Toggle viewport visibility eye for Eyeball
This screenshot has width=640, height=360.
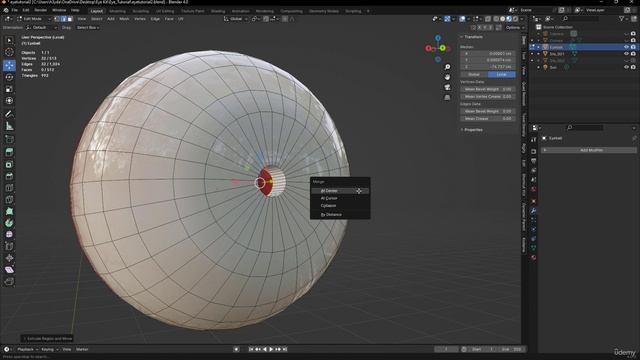click(626, 47)
